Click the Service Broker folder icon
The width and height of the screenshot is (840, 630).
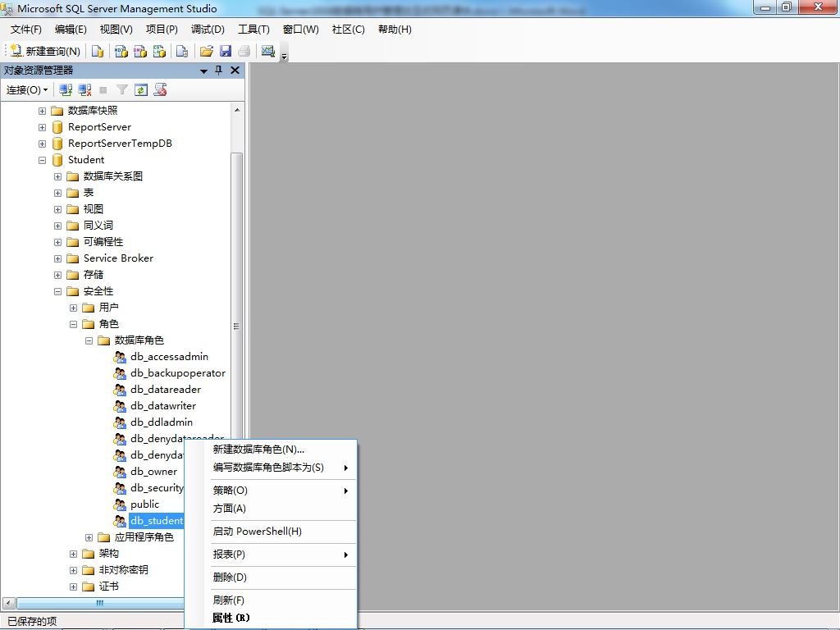pyautogui.click(x=73, y=258)
